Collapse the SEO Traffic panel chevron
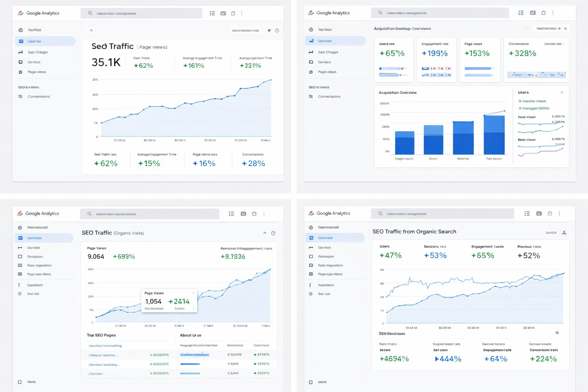 tap(265, 233)
